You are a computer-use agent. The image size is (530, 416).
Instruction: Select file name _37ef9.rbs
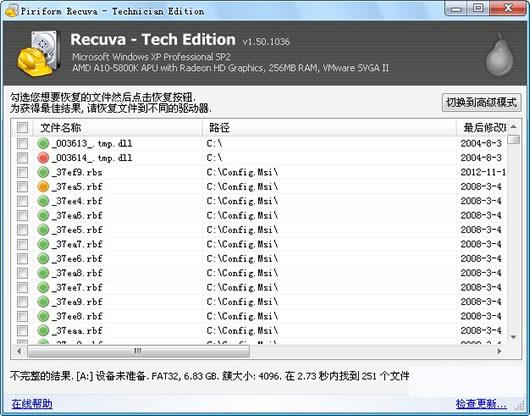pos(77,172)
